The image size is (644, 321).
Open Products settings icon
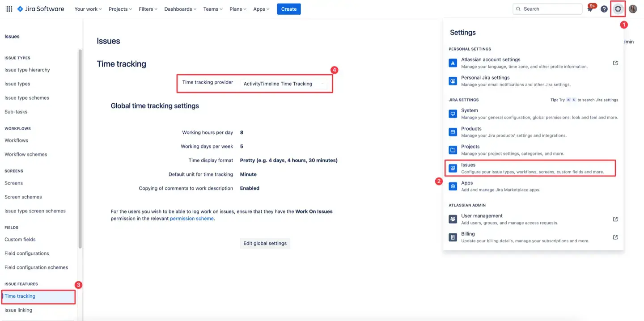pos(453,131)
